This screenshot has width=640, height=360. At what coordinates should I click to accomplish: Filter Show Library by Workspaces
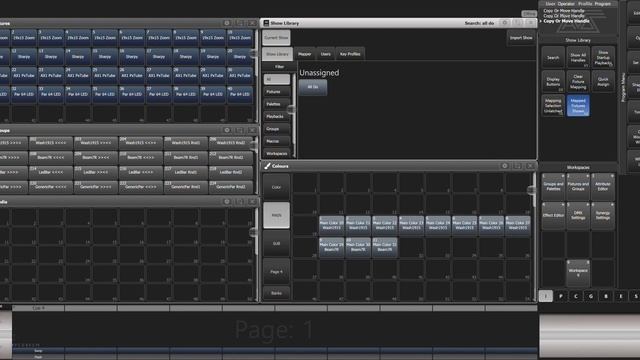click(277, 153)
